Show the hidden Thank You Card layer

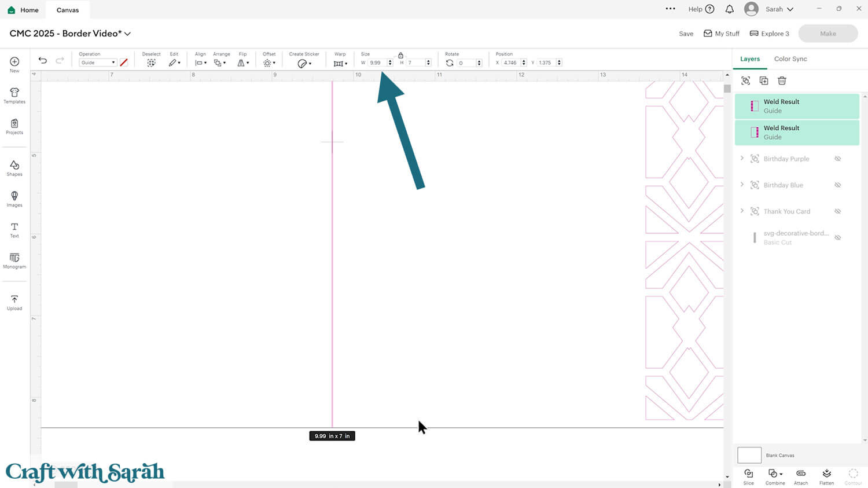click(837, 211)
